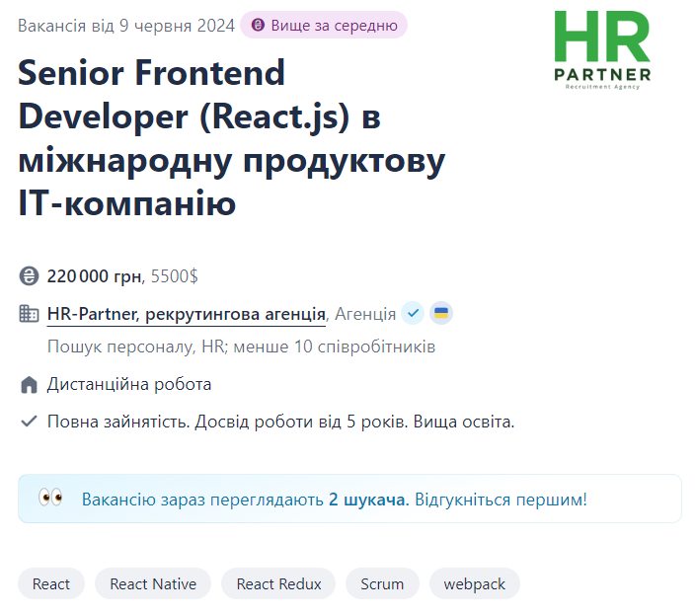Click 'Повна зайнятість. Досвід роботи від 5 років'

[227, 422]
